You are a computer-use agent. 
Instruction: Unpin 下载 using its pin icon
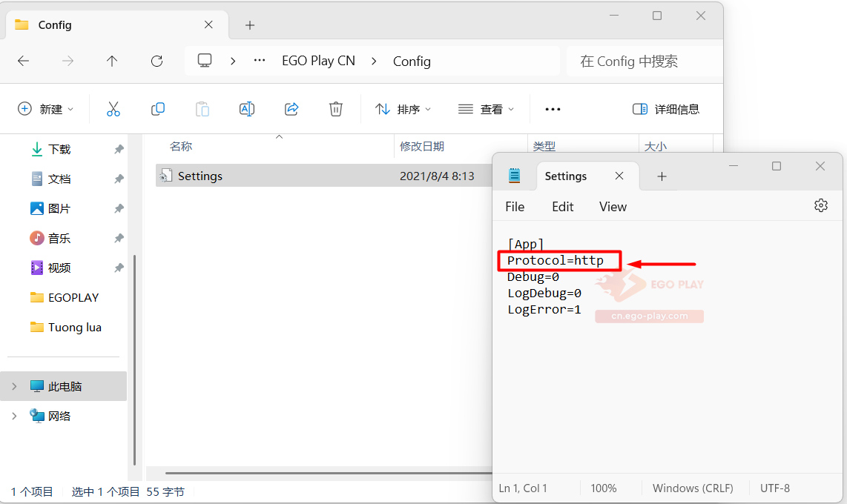click(x=119, y=149)
